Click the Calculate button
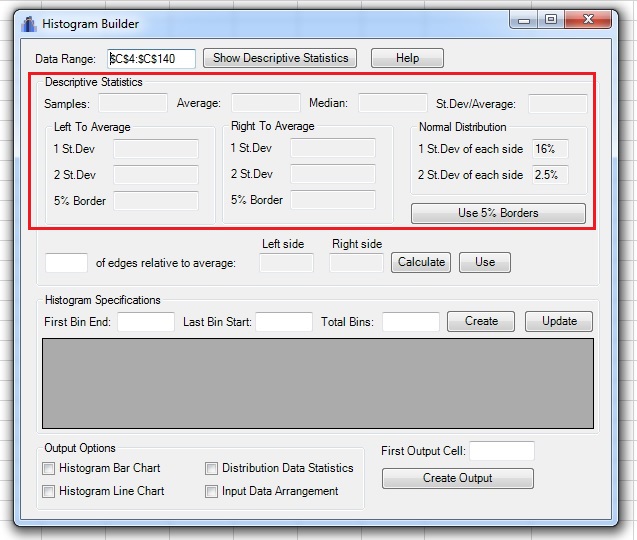 (x=421, y=262)
